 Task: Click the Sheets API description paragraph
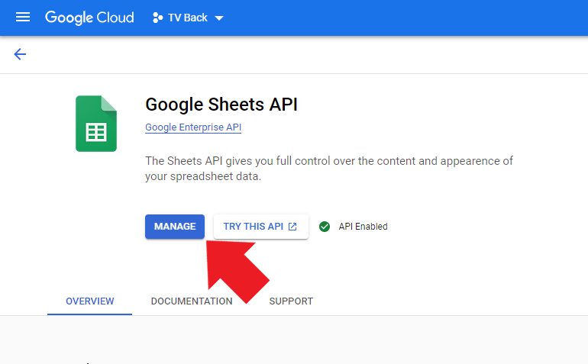click(x=329, y=169)
